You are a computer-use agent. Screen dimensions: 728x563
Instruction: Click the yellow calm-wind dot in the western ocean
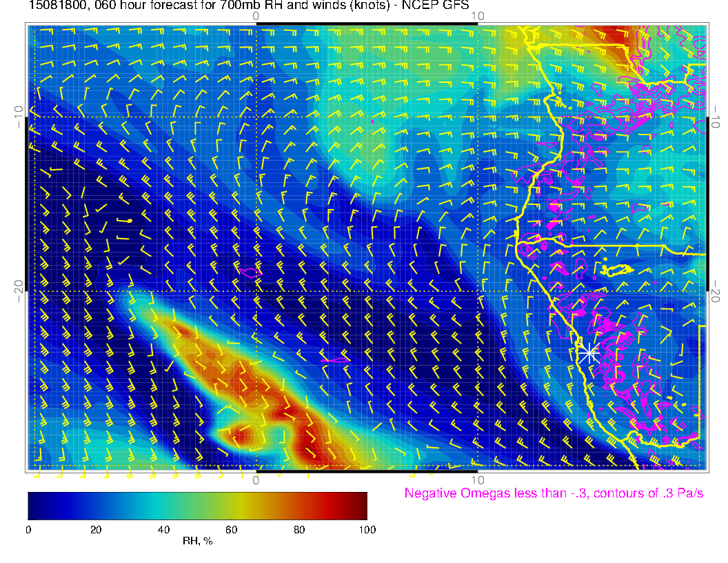(129, 221)
